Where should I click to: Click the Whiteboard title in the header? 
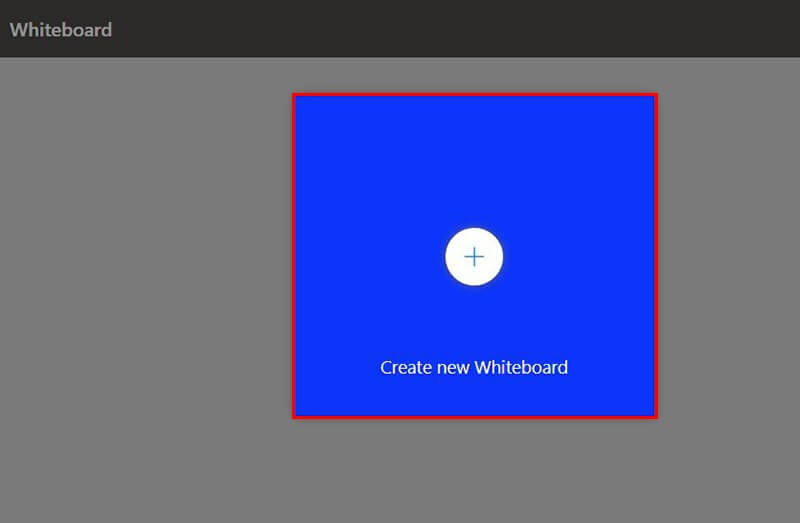[61, 29]
